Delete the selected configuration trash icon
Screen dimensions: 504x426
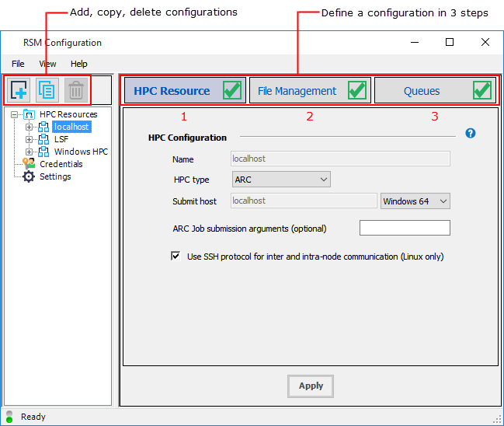(76, 90)
